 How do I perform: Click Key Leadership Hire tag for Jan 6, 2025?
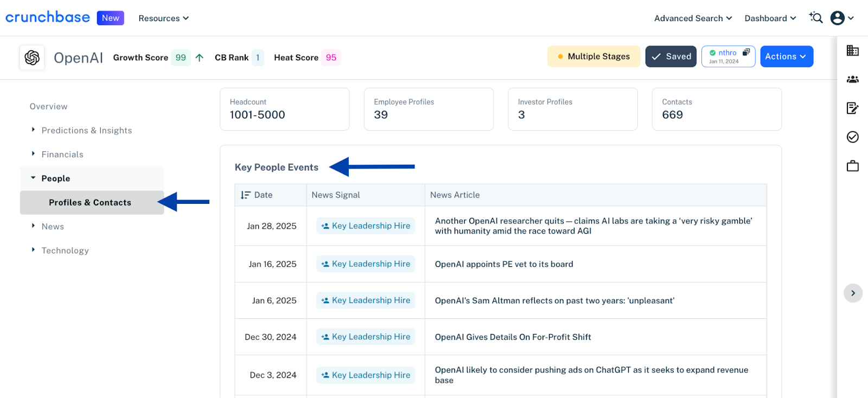[366, 300]
